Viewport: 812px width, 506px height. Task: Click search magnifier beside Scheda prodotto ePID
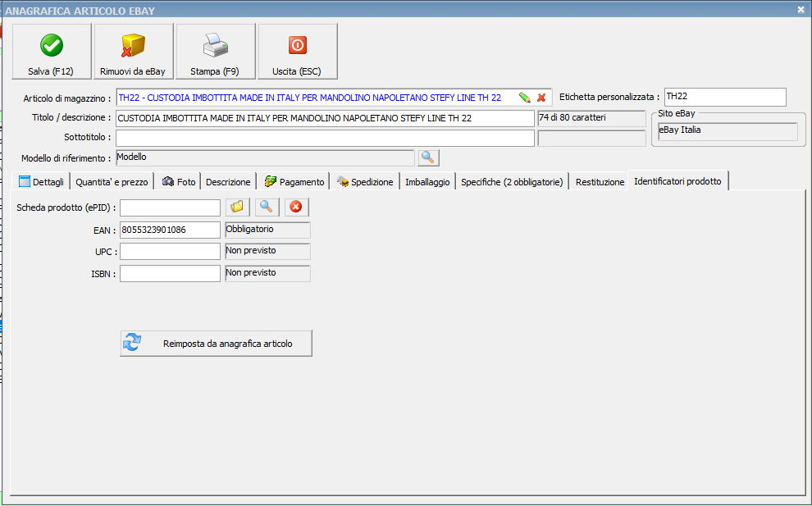click(x=267, y=207)
